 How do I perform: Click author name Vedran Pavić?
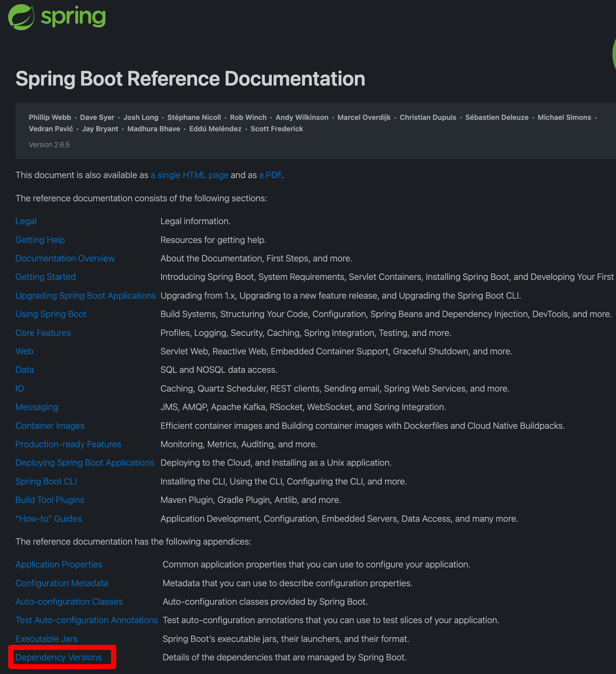[x=51, y=129]
